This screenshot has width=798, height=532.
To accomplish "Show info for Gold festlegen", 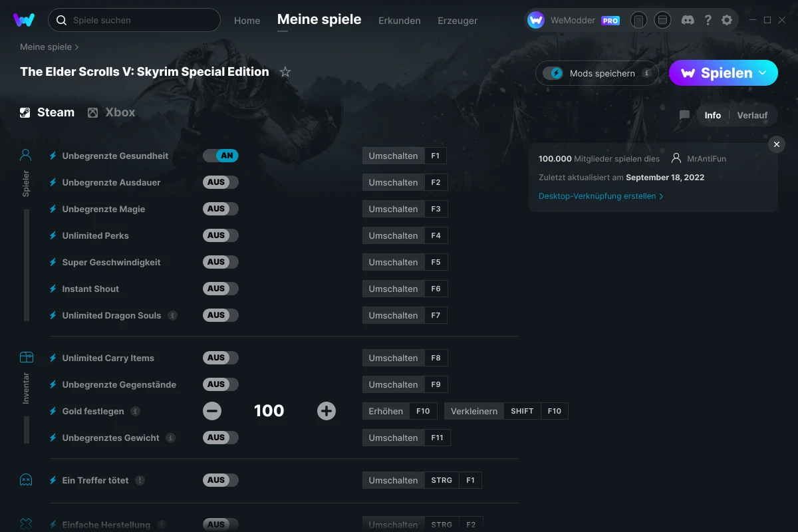I will 135,411.
